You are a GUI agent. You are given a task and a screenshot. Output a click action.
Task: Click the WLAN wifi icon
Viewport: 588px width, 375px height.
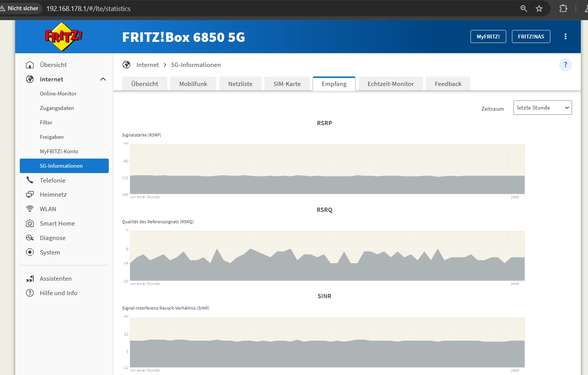click(x=30, y=209)
